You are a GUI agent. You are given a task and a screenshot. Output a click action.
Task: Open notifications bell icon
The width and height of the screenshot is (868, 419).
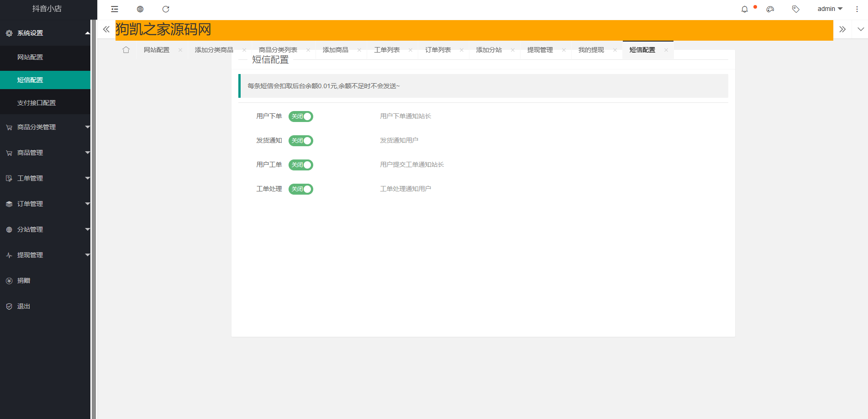click(745, 9)
